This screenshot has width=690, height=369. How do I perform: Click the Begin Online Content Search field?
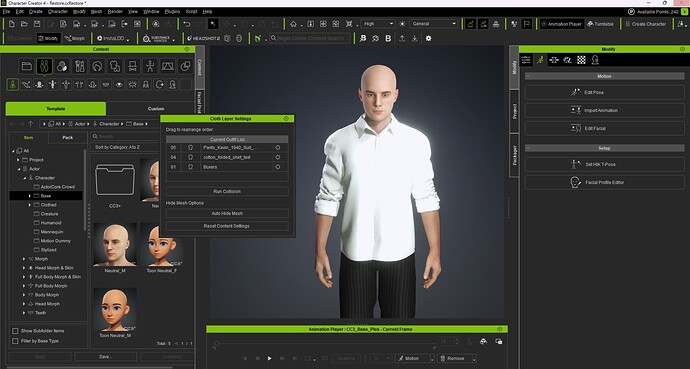[x=309, y=39]
